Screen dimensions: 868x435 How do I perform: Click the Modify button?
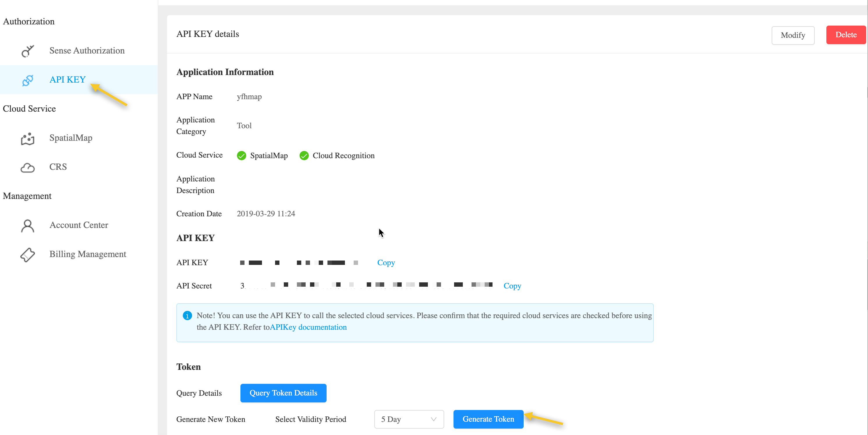(x=793, y=35)
